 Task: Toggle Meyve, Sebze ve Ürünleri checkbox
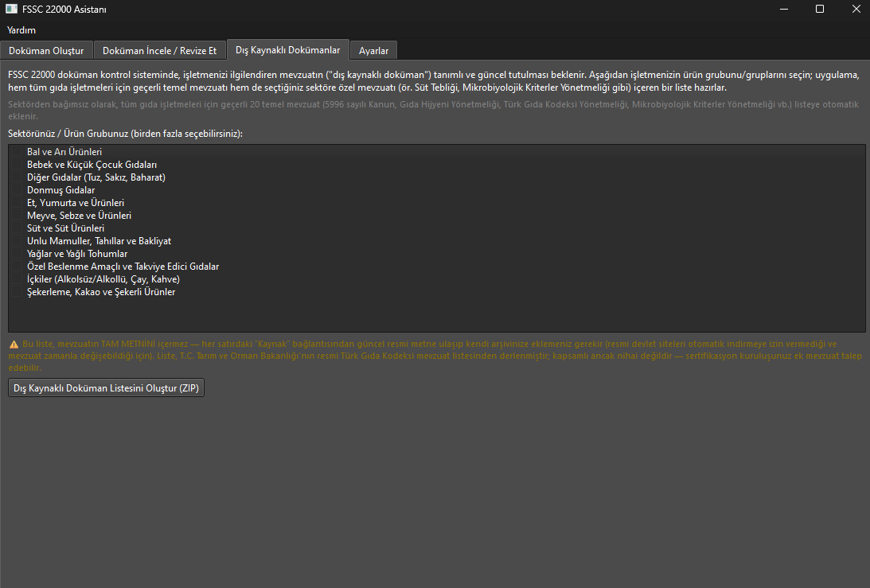click(x=18, y=216)
